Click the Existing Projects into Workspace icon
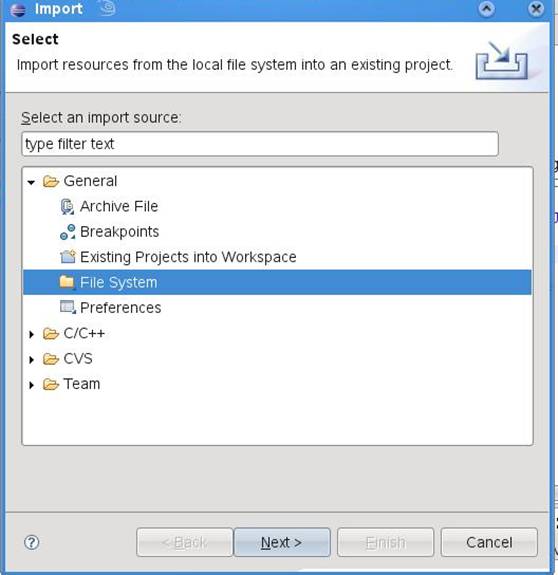Viewport: 558px width, 575px height. (x=67, y=257)
